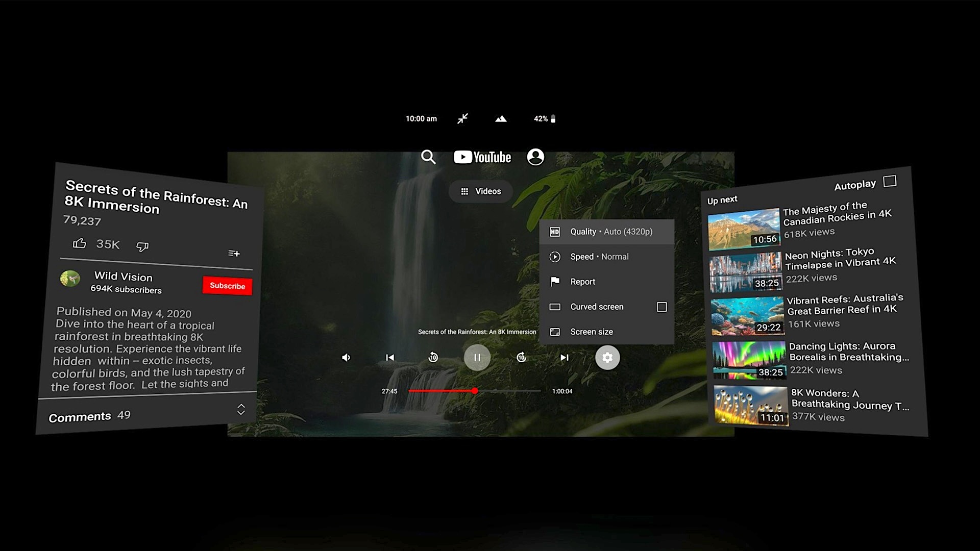Play Neon Nights Tokyo Timelapse thumbnail
Viewport: 980px width, 551px height.
(746, 273)
